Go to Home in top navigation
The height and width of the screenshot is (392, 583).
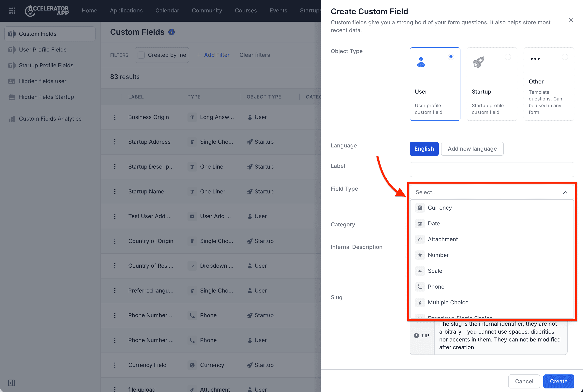pos(89,10)
